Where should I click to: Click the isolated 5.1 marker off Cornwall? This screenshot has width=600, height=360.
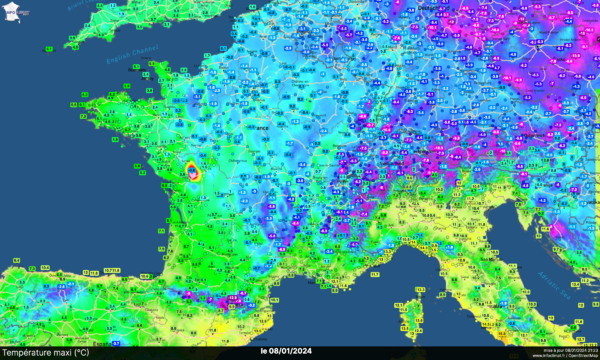49,49
